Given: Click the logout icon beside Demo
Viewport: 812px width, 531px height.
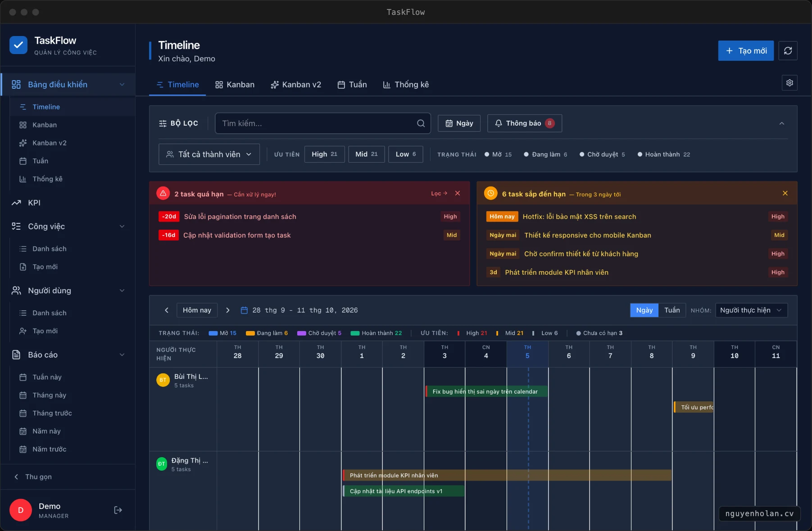Looking at the screenshot, I should (118, 510).
